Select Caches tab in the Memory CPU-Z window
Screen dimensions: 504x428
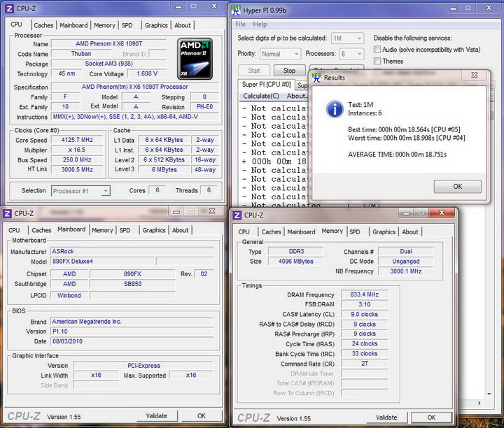[x=271, y=231]
